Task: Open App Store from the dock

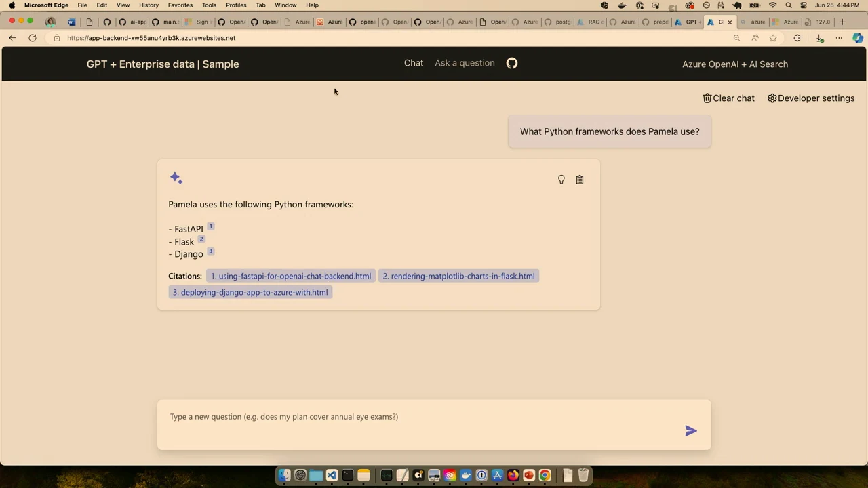Action: click(497, 475)
